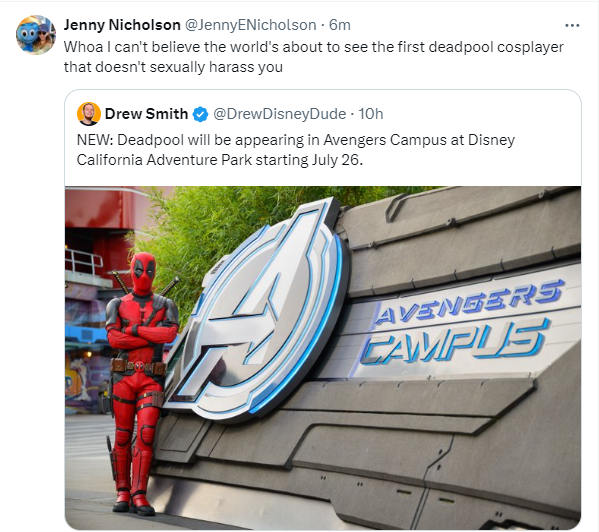Click Drew Smith's small profile avatar
Screen dimensions: 599x532
pos(89,114)
